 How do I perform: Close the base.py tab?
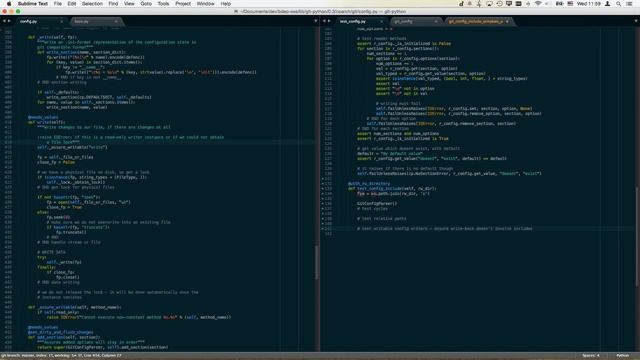pyautogui.click(x=116, y=21)
